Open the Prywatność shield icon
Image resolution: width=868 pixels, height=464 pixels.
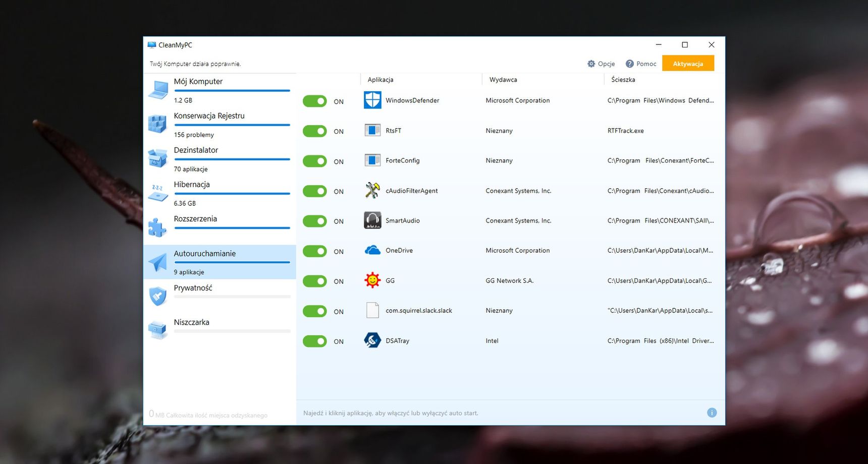point(158,296)
